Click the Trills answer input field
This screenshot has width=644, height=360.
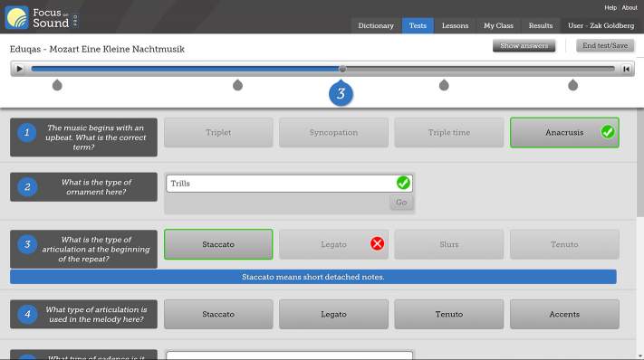tap(289, 184)
